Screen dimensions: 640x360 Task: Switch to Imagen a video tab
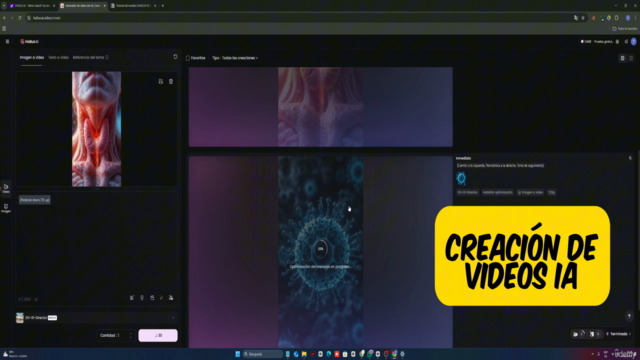pyautogui.click(x=32, y=58)
